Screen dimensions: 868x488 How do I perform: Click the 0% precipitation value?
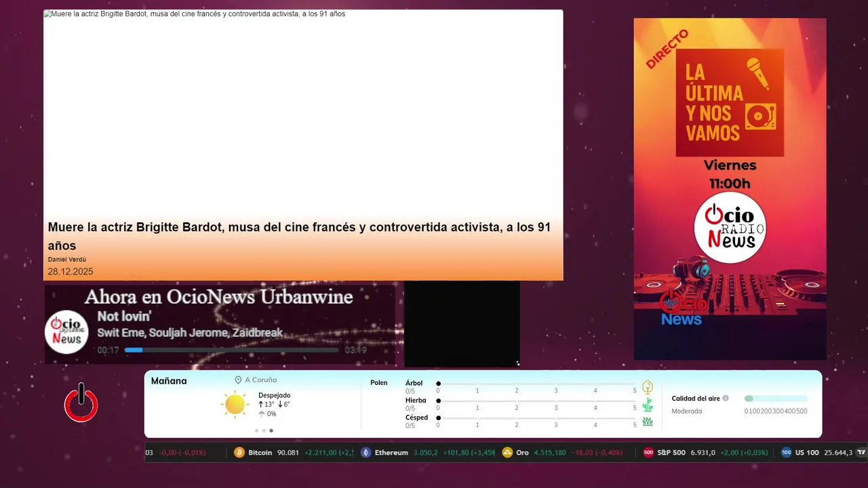tap(271, 414)
